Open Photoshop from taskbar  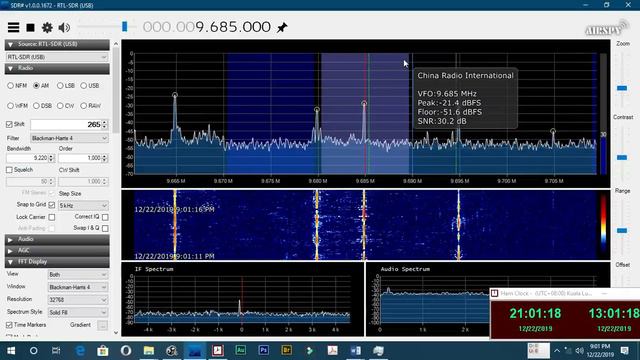[263, 351]
